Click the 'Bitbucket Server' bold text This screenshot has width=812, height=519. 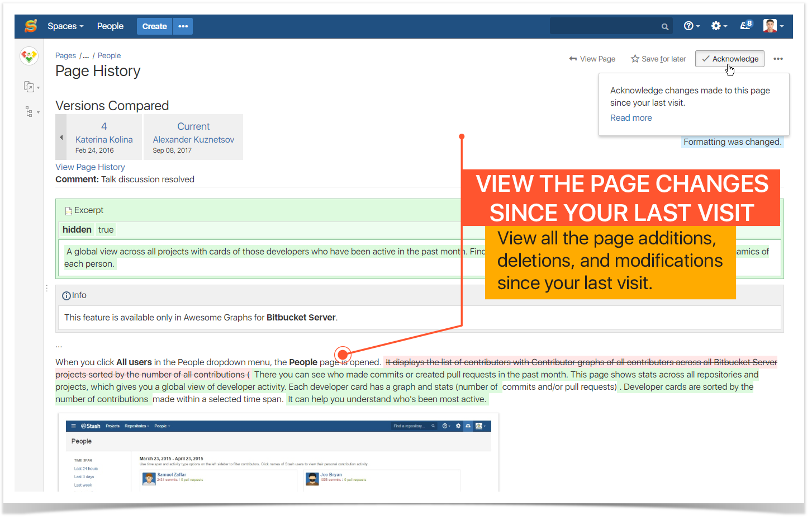[x=301, y=318]
